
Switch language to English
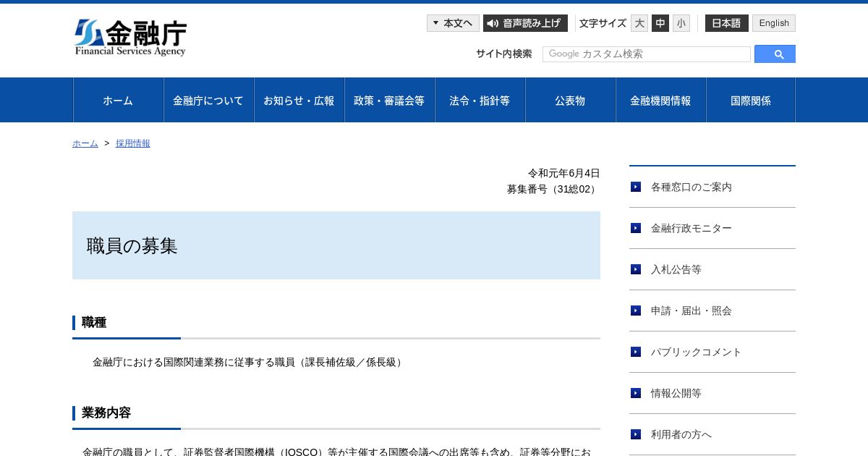[x=774, y=23]
